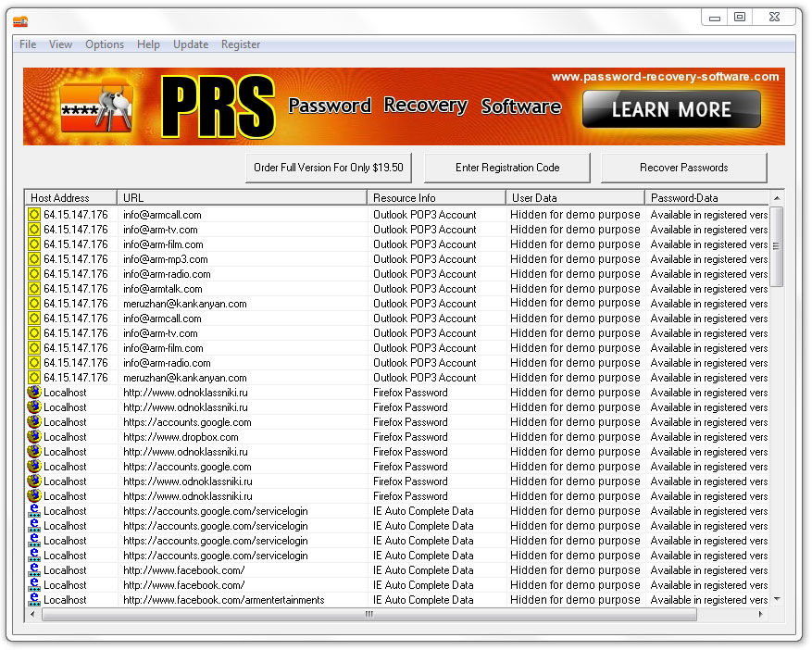The height and width of the screenshot is (650, 812).
Task: Open the www.password-recovery-software.com link in the banner
Action: click(665, 77)
